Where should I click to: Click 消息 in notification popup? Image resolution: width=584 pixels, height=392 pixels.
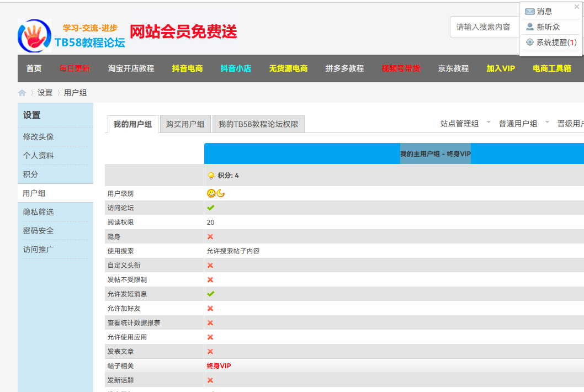(x=544, y=12)
